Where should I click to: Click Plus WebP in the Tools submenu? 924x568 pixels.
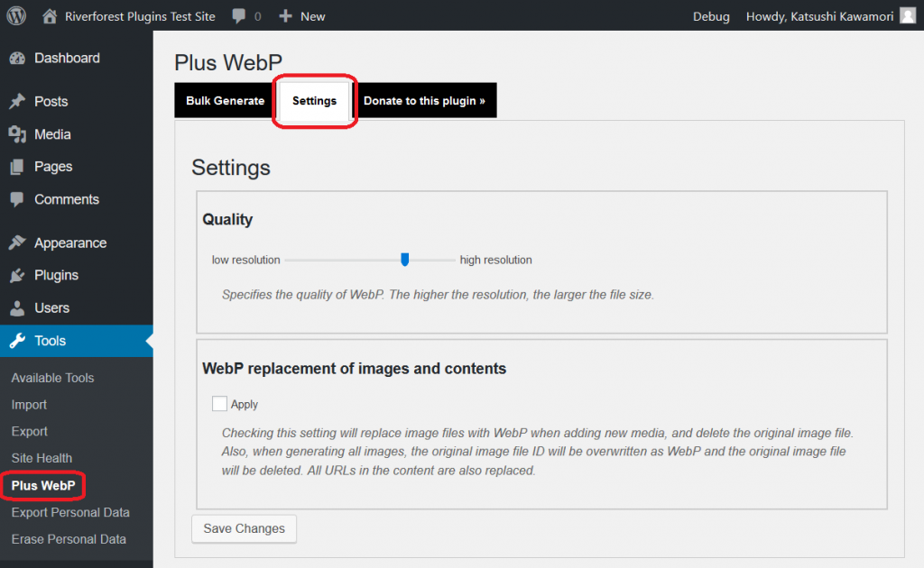tap(43, 486)
